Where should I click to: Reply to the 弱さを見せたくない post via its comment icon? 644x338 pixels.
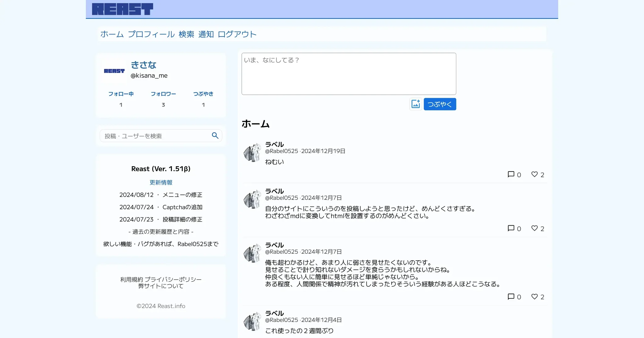[x=511, y=296]
